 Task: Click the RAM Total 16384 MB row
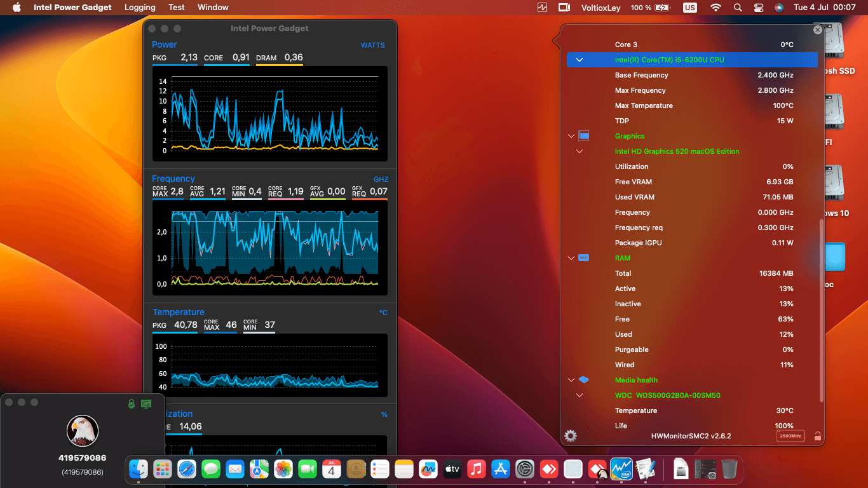click(692, 273)
